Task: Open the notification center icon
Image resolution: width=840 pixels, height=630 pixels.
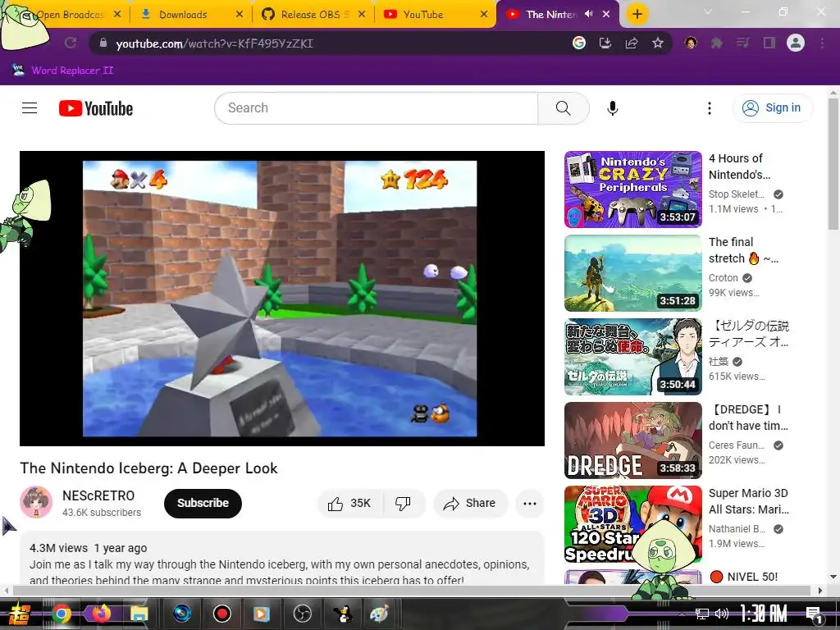Action: [x=814, y=614]
